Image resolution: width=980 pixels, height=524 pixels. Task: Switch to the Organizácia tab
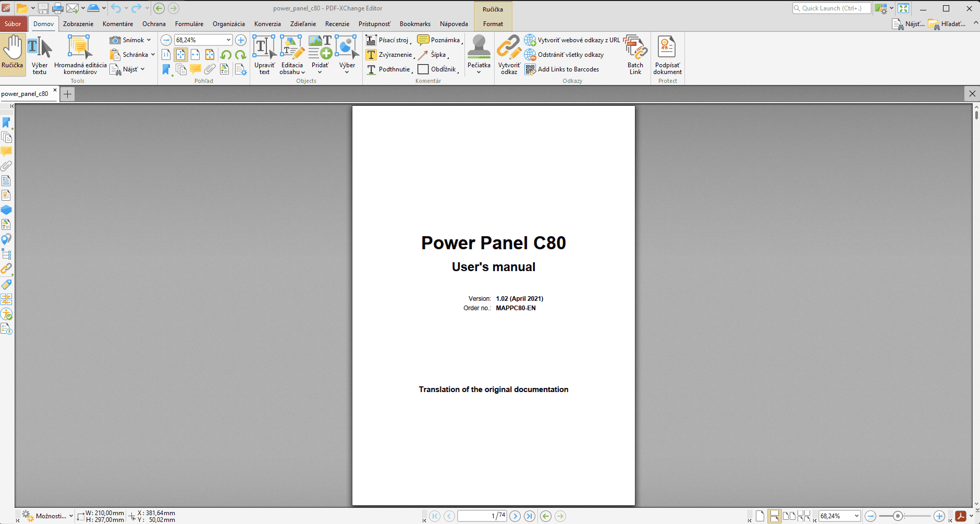(x=228, y=24)
